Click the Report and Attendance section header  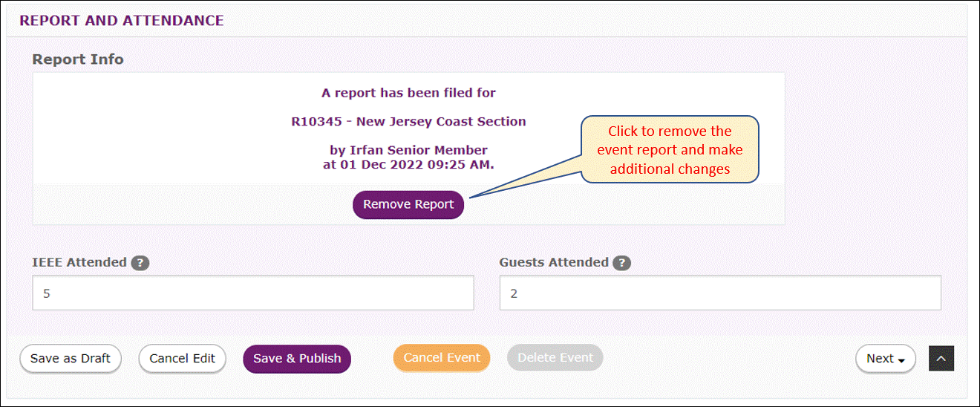click(x=122, y=21)
